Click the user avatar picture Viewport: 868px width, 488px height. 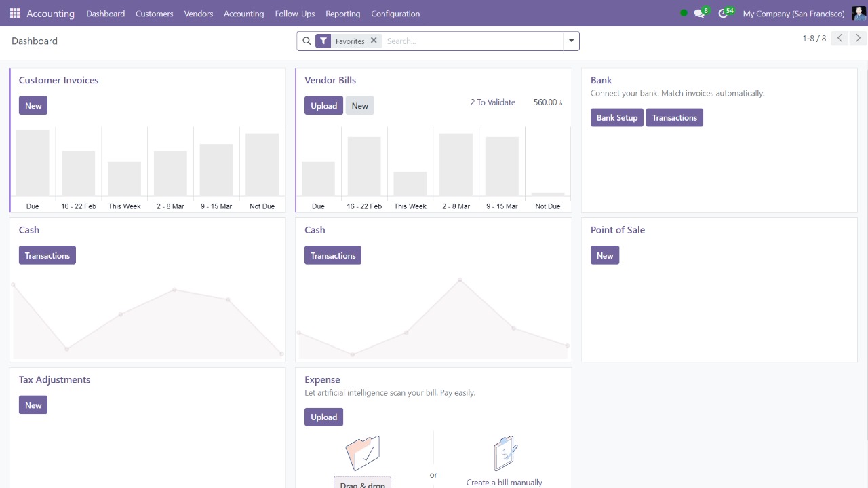tap(859, 14)
